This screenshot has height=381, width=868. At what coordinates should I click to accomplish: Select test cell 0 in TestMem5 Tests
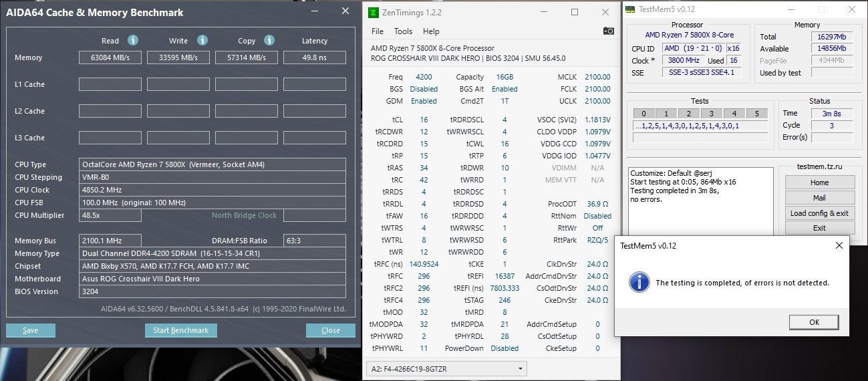click(x=643, y=114)
